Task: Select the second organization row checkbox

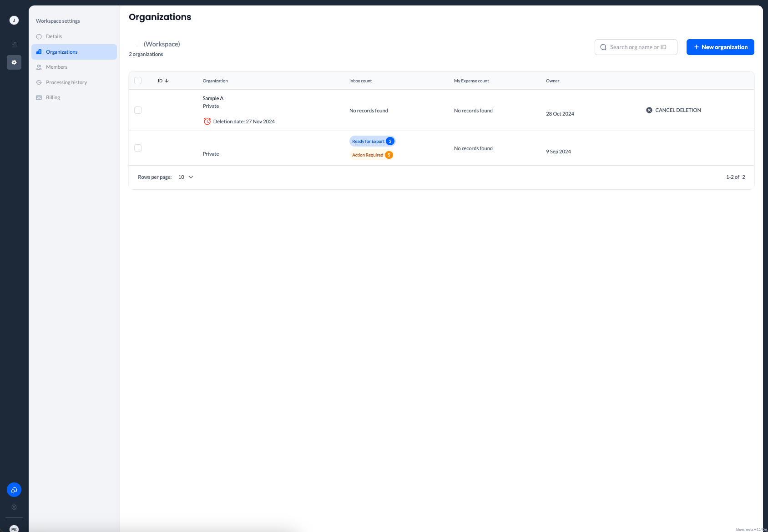Action: click(138, 148)
